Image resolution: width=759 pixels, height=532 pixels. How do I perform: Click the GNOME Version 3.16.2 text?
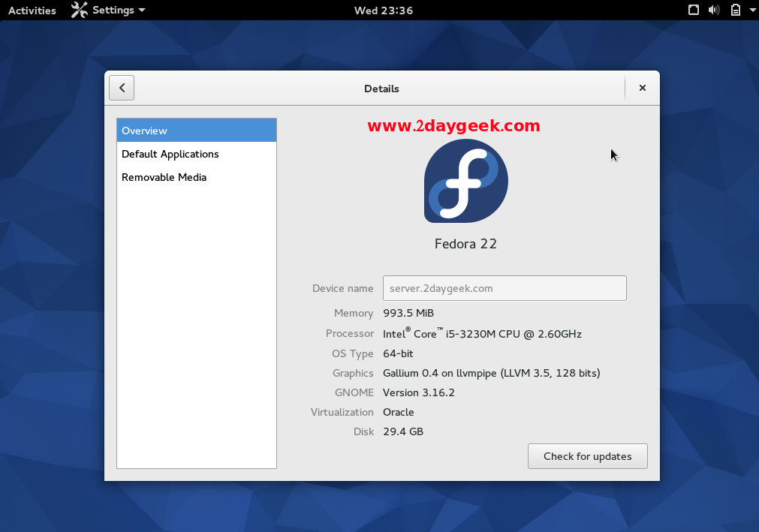(419, 392)
